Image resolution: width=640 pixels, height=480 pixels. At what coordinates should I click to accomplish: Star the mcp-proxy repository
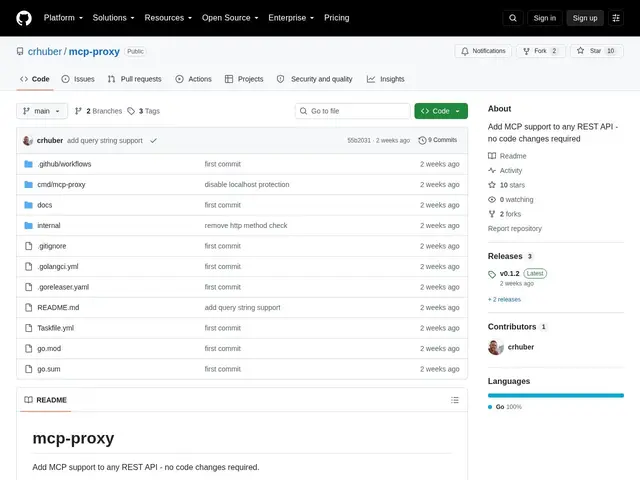[596, 51]
